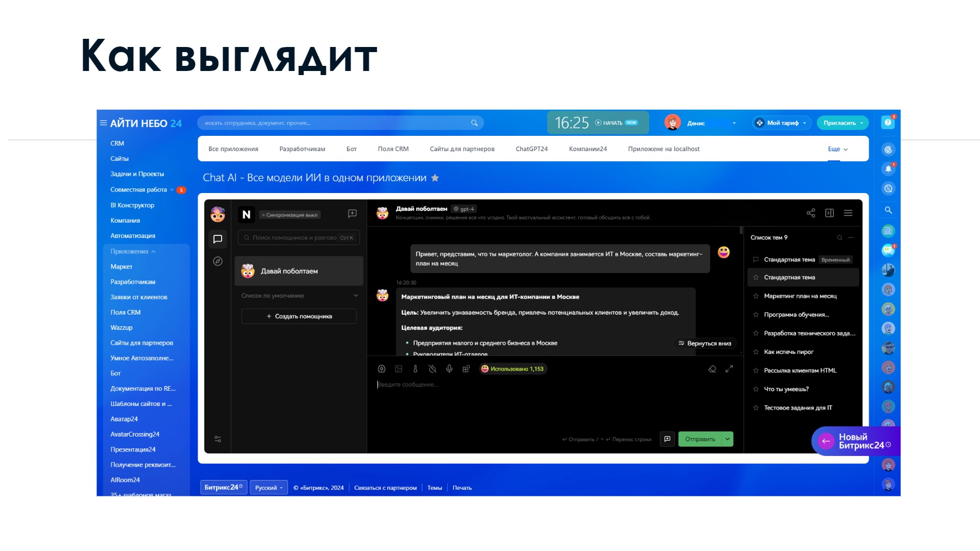This screenshot has width=980, height=551.
Task: Open 'CRM' in the left sidebar
Action: click(117, 143)
